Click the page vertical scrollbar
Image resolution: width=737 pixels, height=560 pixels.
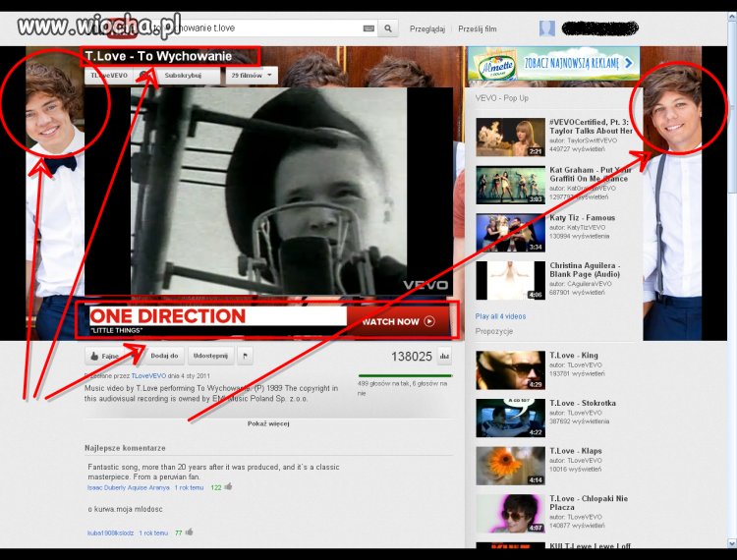[732, 280]
